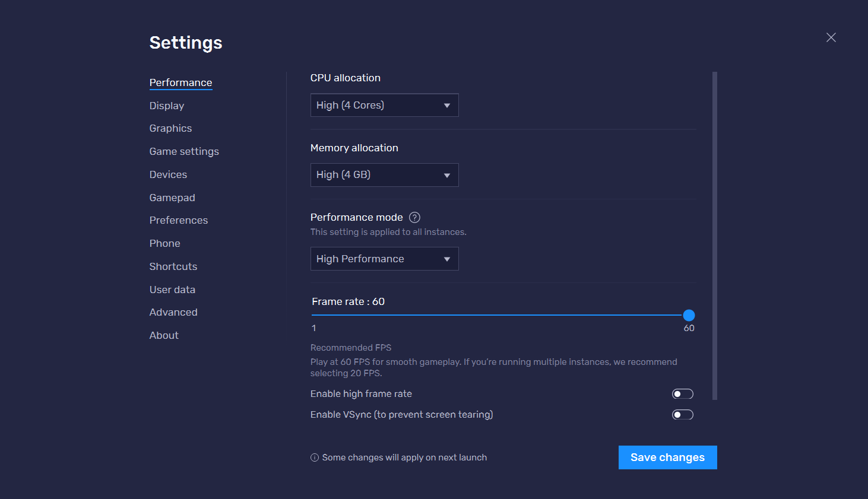Open the Gamepad section
Screen dimensions: 868x499
(x=172, y=198)
